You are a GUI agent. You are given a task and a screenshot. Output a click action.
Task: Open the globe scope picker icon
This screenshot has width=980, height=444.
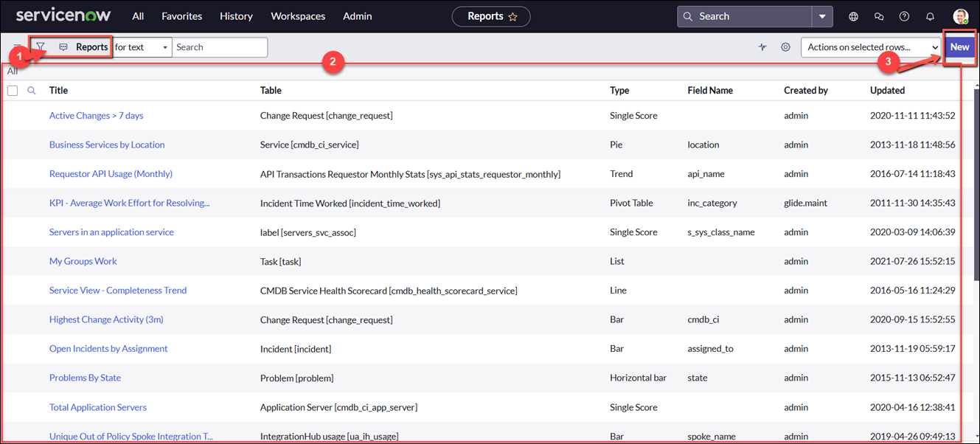click(x=853, y=16)
